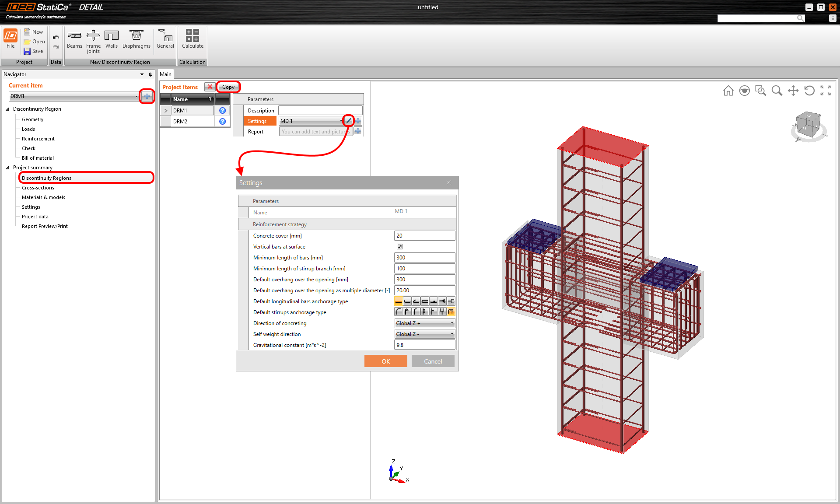Activate the pan tool in the viewport

[x=793, y=91]
